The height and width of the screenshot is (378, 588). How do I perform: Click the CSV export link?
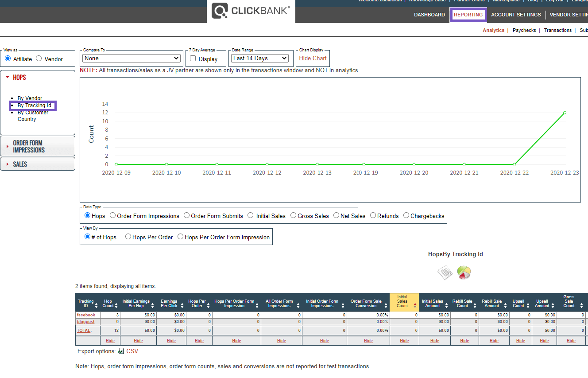[132, 351]
